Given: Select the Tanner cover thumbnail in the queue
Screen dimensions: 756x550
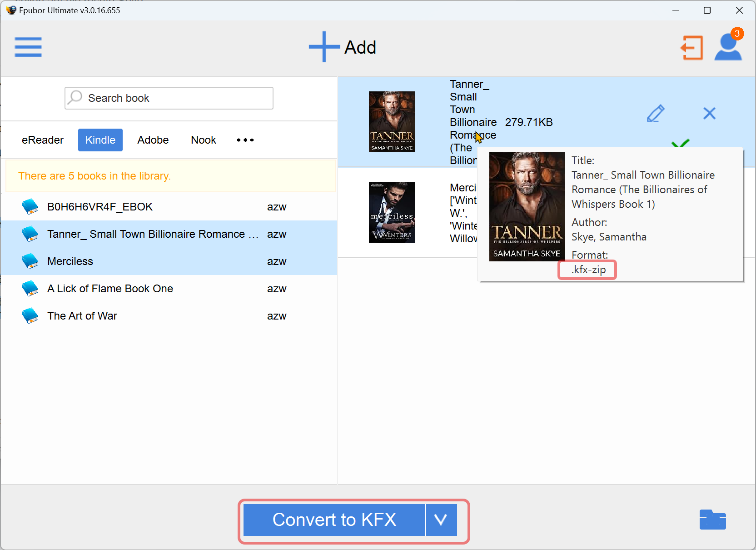Looking at the screenshot, I should coord(392,122).
